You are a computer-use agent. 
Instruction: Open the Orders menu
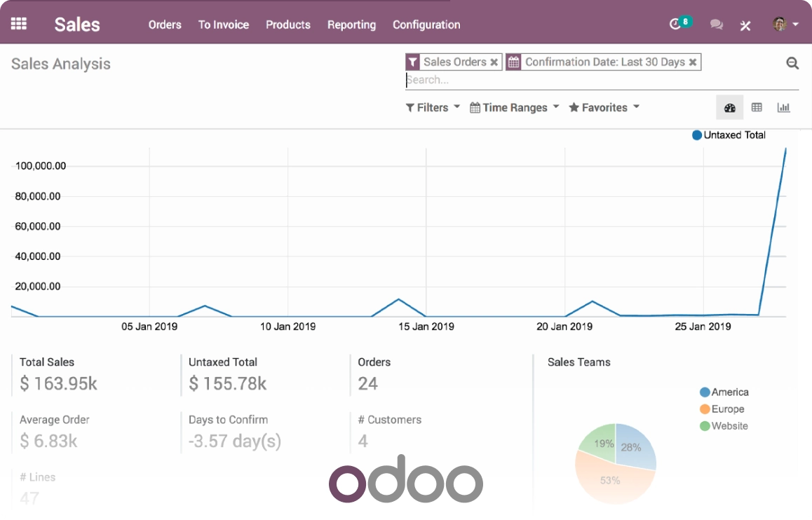pyautogui.click(x=165, y=25)
